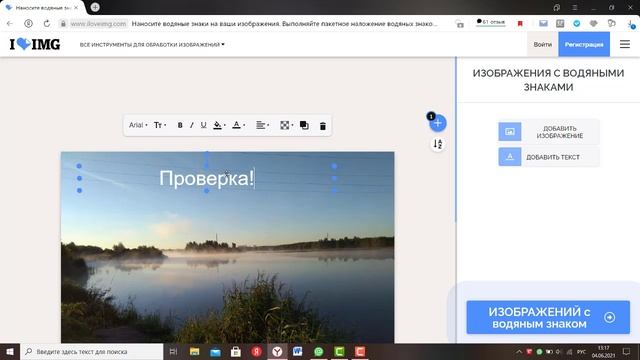
Task: Open the red Yandex Я icon on the taskbar
Action: pos(256,351)
